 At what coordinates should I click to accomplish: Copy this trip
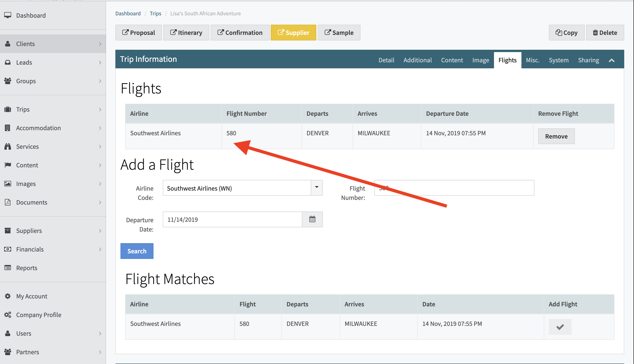point(566,33)
